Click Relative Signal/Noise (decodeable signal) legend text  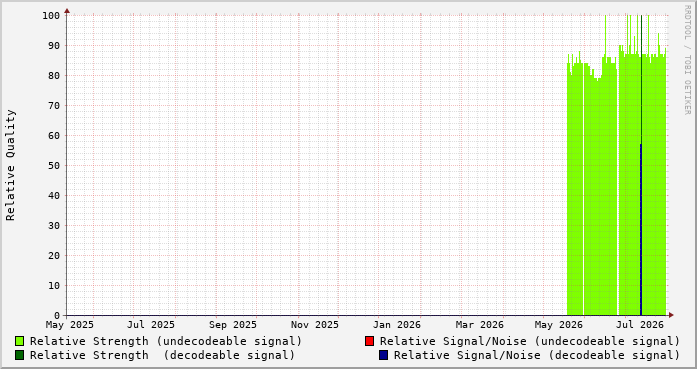tap(537, 355)
